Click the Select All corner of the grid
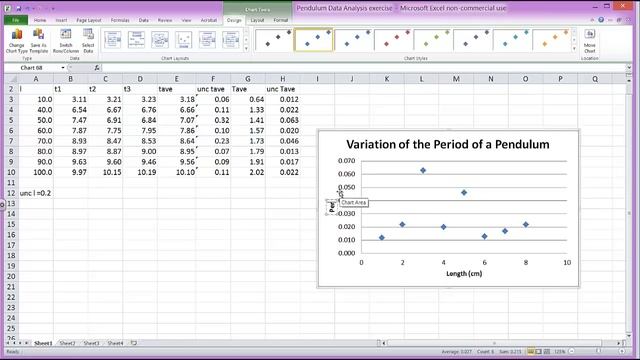Image resolution: width=640 pixels, height=360 pixels. (11, 79)
